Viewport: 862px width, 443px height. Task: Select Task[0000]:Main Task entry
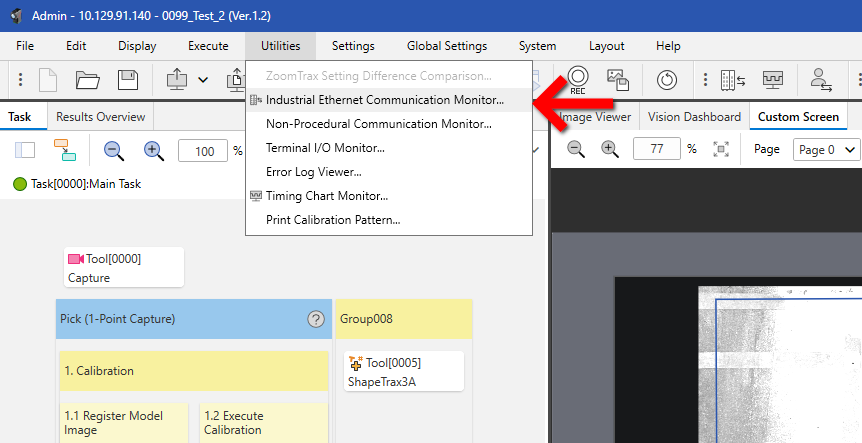click(77, 184)
